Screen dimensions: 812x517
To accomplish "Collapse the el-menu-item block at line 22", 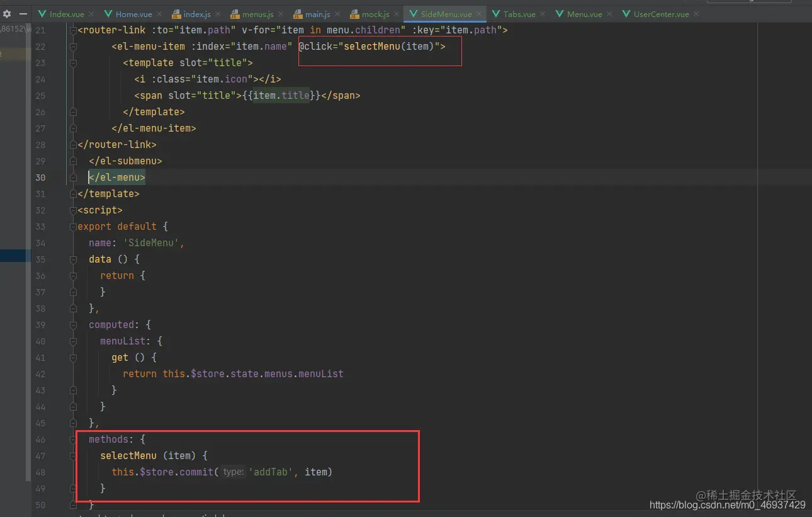I will pyautogui.click(x=73, y=46).
